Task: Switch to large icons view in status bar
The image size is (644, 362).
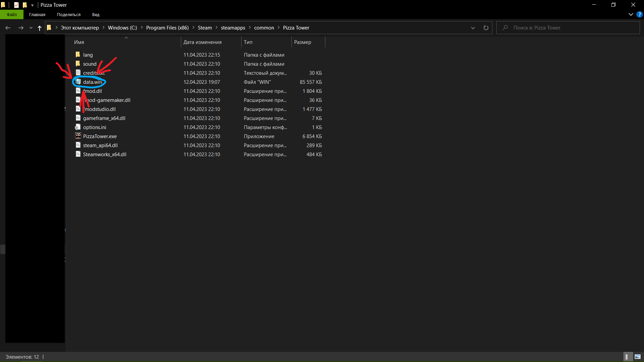Action: click(638, 357)
